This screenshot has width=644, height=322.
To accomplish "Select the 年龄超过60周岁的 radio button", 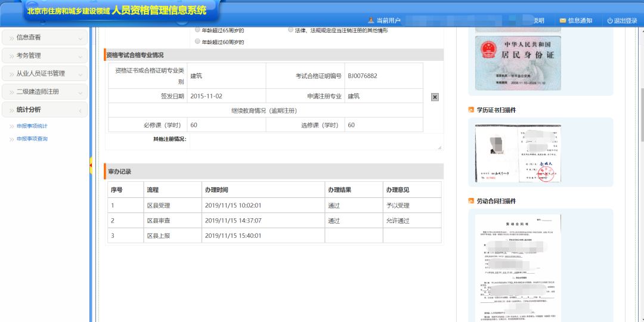I will 197,42.
